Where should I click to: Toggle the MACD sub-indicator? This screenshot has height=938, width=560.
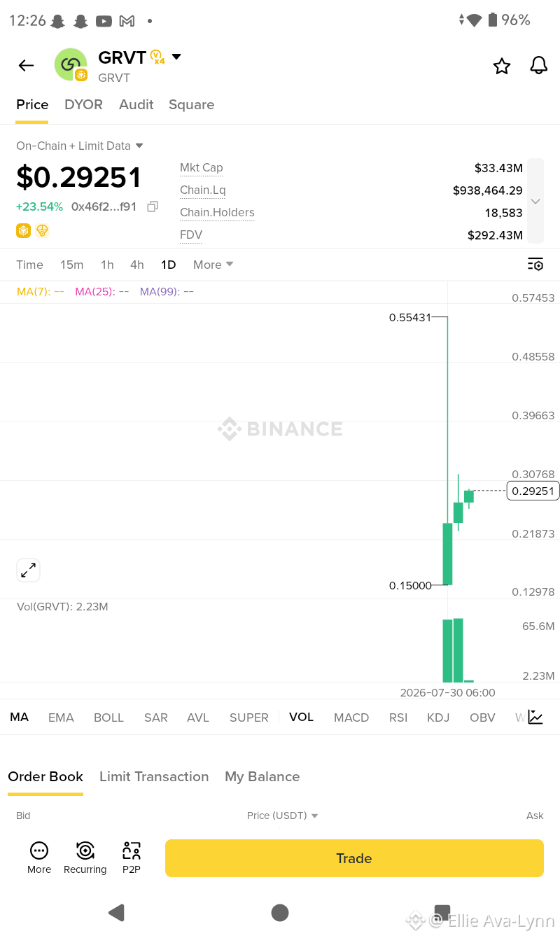pos(351,717)
